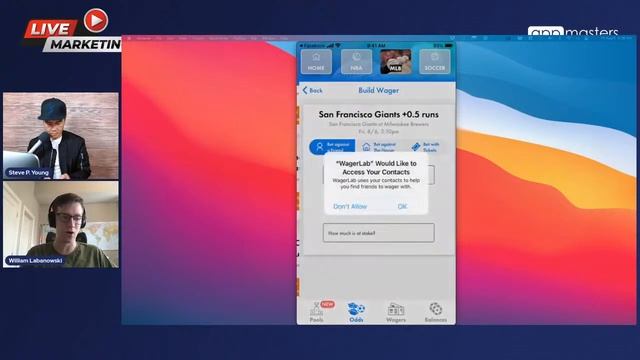The height and width of the screenshot is (360, 640).
Task: Choose Bet against the House option
Action: [x=380, y=147]
